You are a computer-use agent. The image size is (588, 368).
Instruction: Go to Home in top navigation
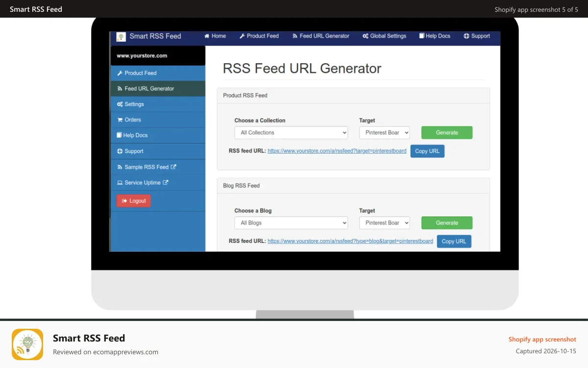(x=215, y=36)
